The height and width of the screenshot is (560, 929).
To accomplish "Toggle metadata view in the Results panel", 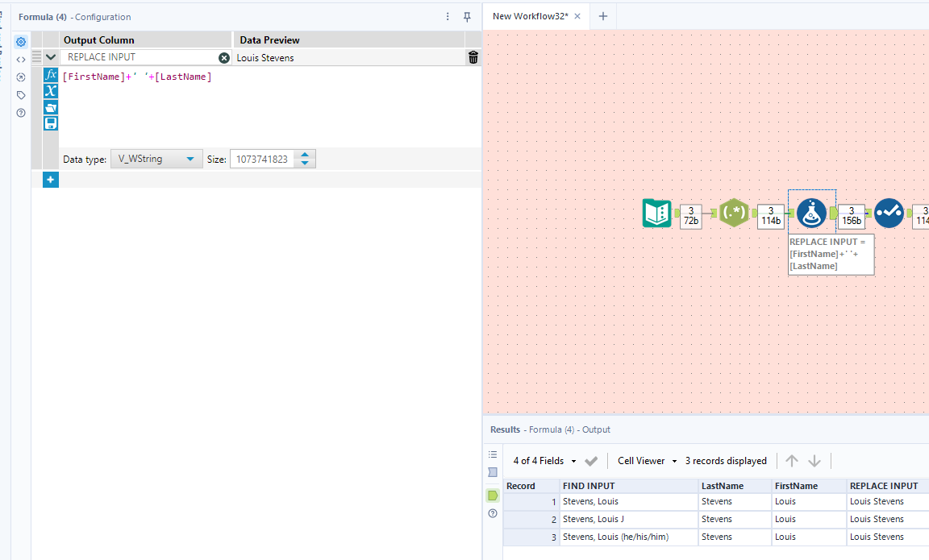I will coord(493,471).
